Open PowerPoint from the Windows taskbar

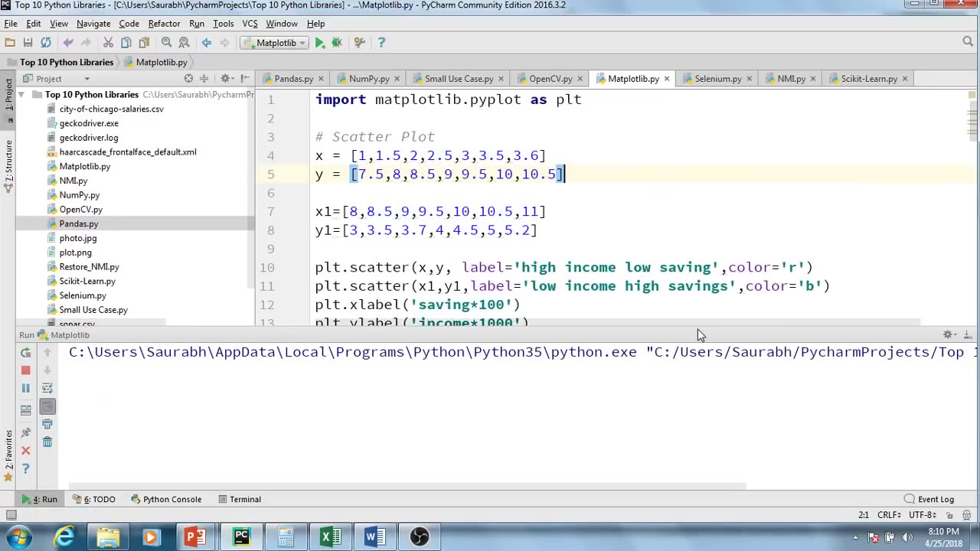(x=196, y=537)
